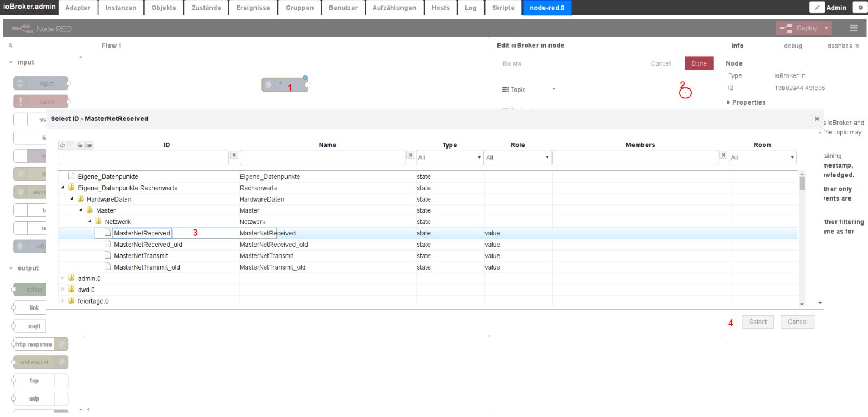Open the Type filter dropdown

pos(449,158)
